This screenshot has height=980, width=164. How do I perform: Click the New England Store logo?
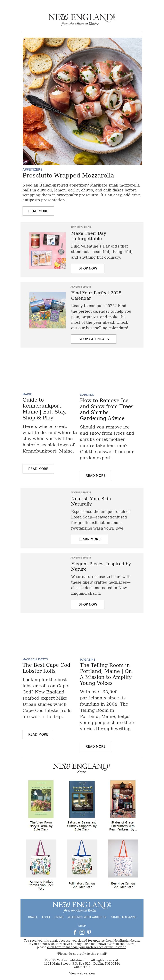click(x=82, y=768)
